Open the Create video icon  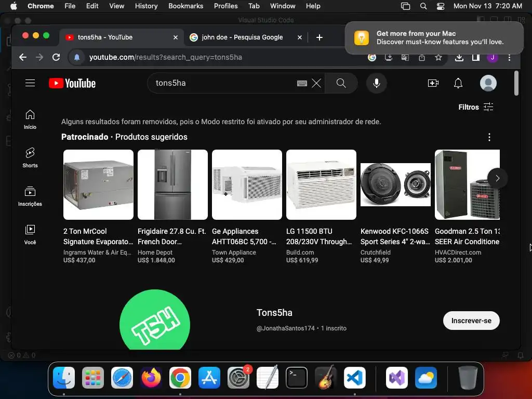[433, 83]
